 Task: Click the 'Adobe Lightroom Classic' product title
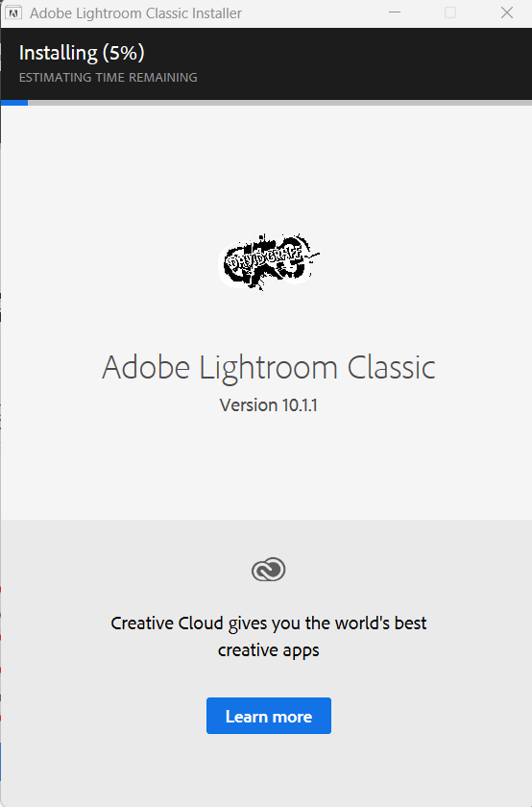tap(269, 367)
